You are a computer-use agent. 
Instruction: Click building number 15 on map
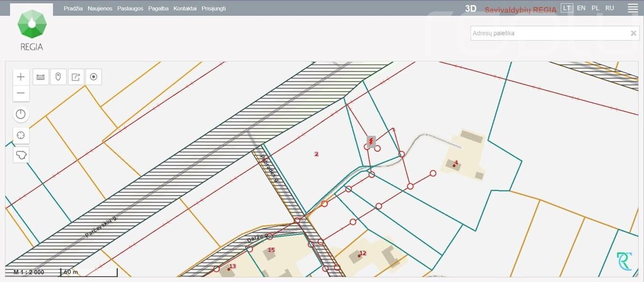pos(271,250)
